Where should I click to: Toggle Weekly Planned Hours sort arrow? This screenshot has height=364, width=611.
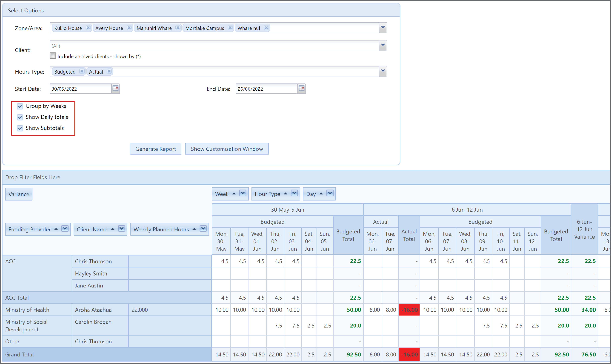click(194, 229)
